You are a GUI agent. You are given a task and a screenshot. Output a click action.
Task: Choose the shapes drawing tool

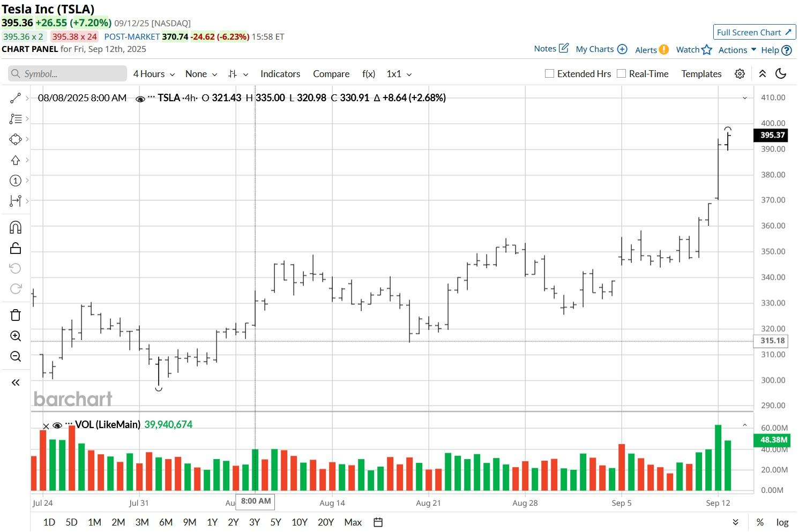click(x=15, y=139)
